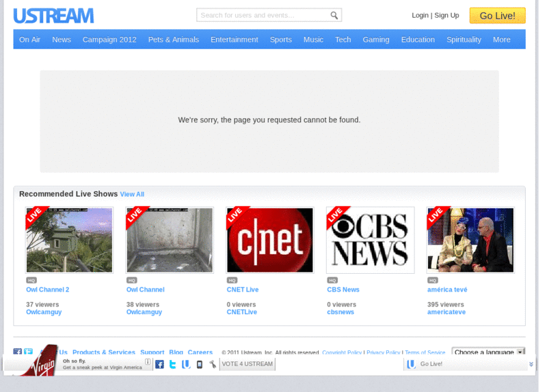Open the Sports category
The height and width of the screenshot is (392, 547).
click(x=281, y=40)
